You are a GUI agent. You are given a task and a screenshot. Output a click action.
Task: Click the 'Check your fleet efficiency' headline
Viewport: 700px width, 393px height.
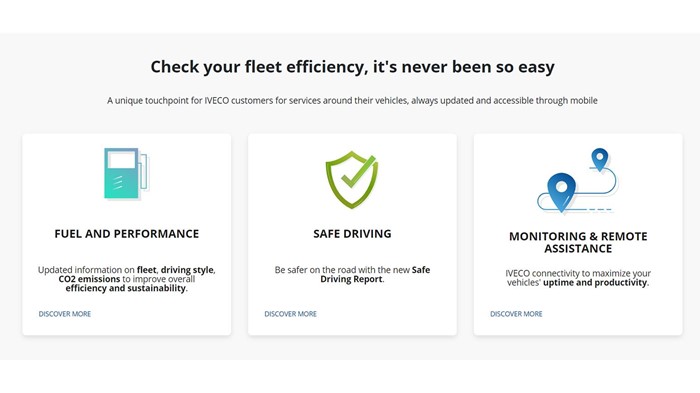[x=352, y=67]
